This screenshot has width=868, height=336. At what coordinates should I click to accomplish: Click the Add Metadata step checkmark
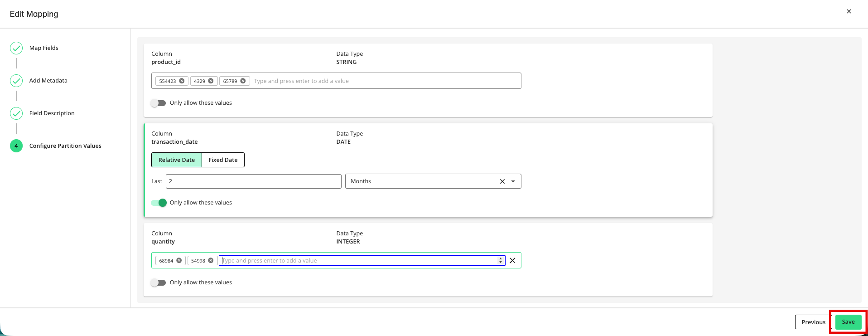(x=16, y=81)
